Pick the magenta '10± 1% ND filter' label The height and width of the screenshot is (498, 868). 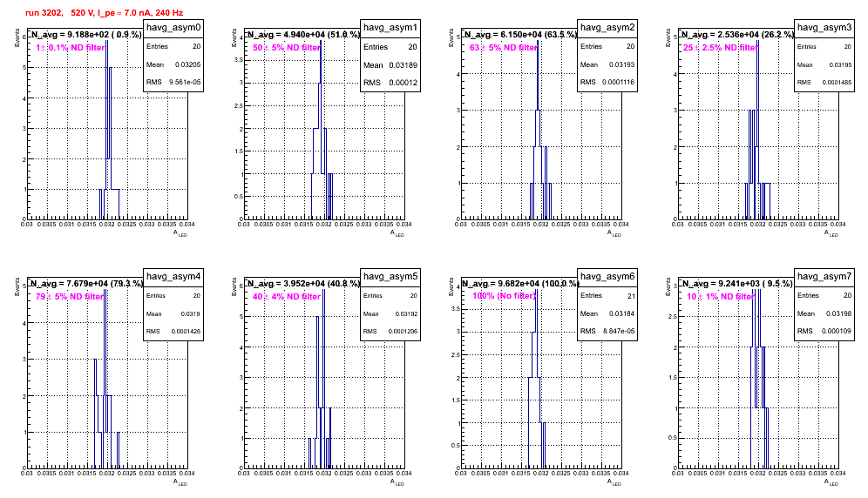pos(721,297)
